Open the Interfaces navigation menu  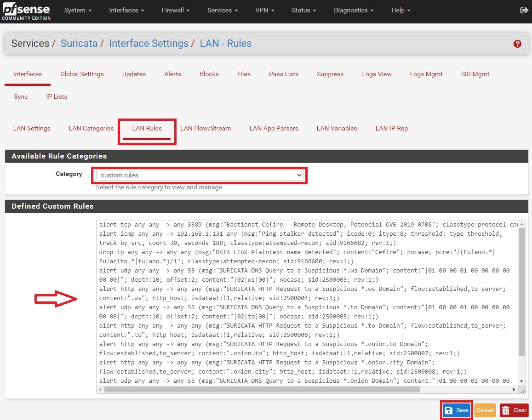tap(126, 10)
